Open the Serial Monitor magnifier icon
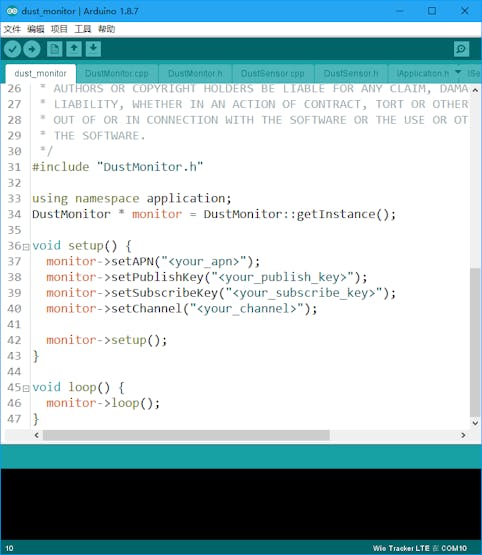 (461, 49)
